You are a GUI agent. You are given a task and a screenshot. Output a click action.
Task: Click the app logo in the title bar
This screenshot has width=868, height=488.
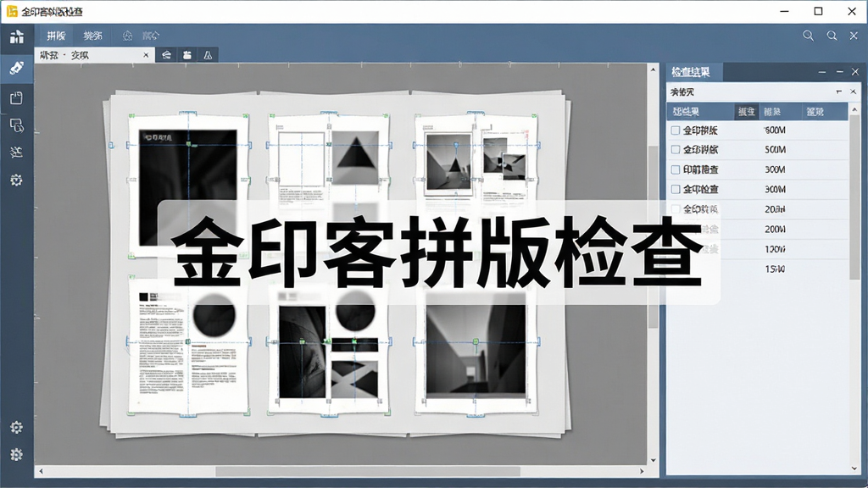[12, 11]
